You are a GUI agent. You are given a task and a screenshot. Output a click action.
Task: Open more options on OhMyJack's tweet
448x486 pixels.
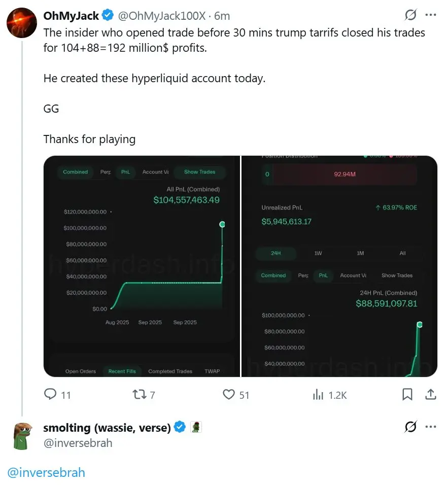click(431, 15)
